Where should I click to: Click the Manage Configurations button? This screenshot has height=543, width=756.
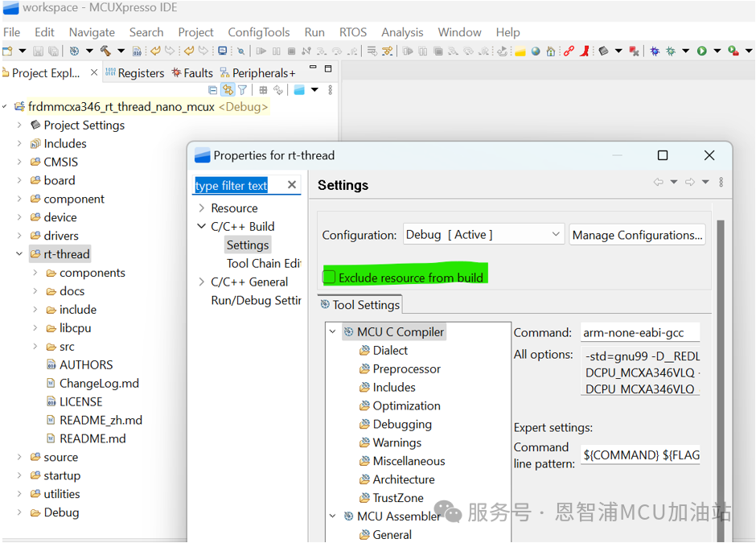point(637,235)
